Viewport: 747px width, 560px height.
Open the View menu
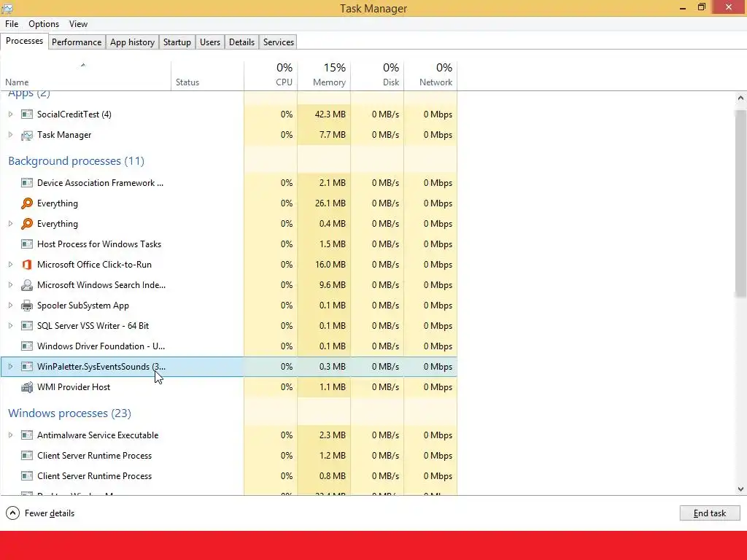point(78,24)
